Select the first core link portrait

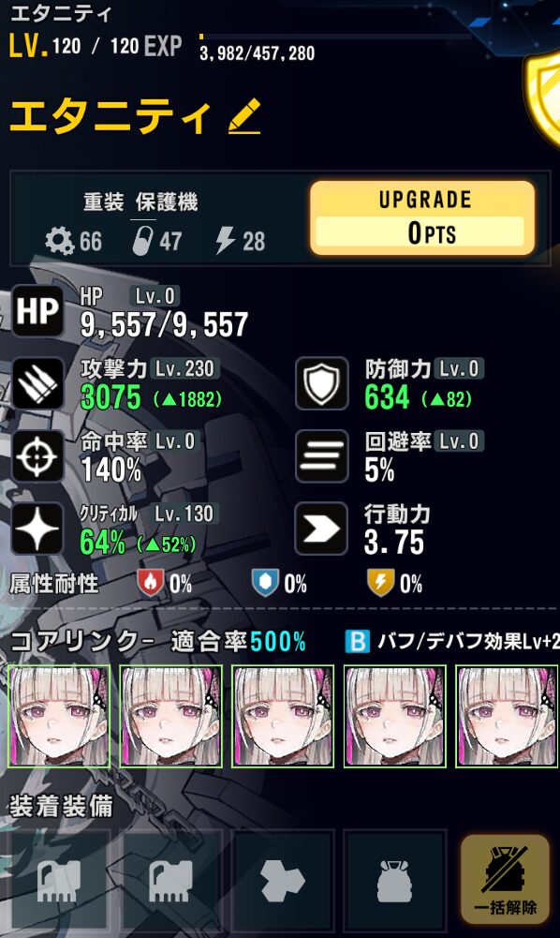59,716
